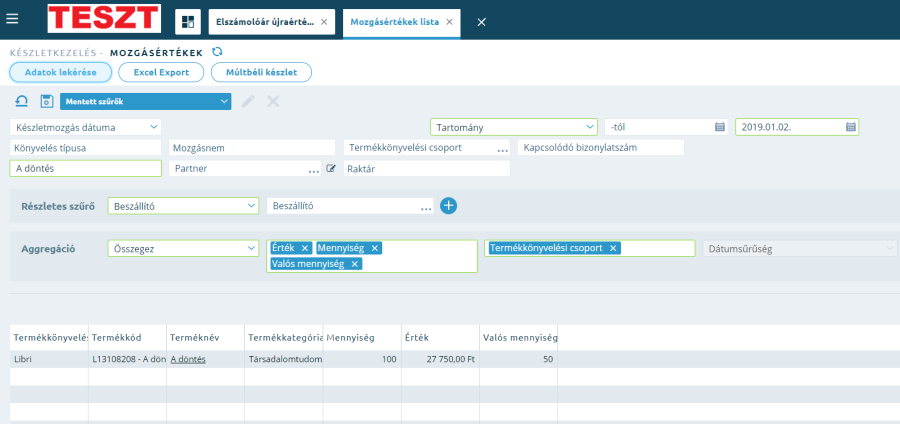Sort by the Valós mennyiség column header

[518, 337]
